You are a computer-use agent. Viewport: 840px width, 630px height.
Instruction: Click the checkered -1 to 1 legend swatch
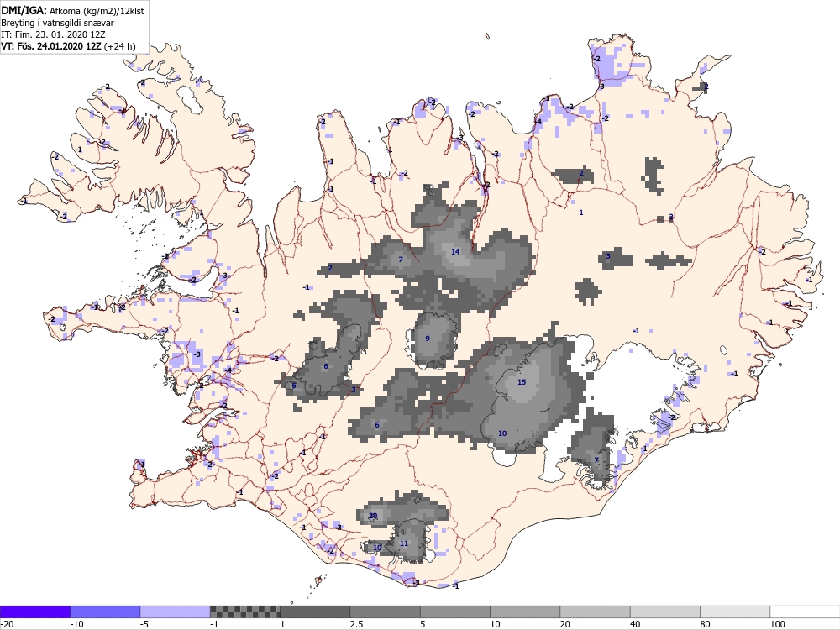coord(244,612)
